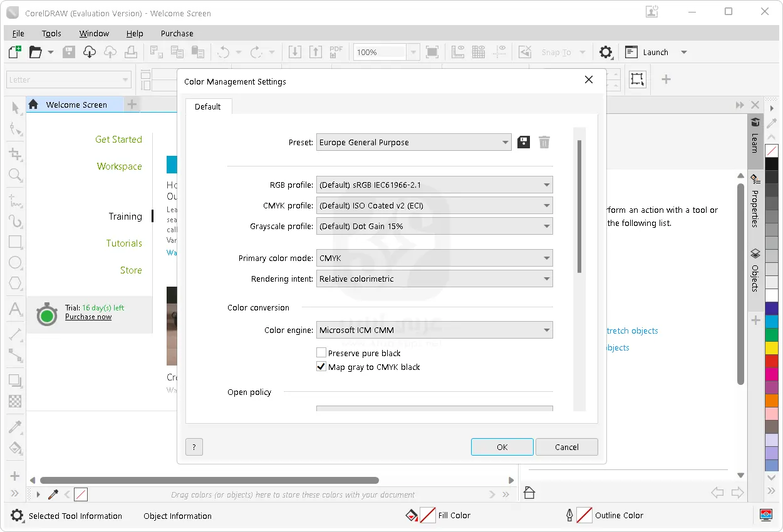
Task: Select the Rectangle tool in the toolbox
Action: pyautogui.click(x=16, y=242)
